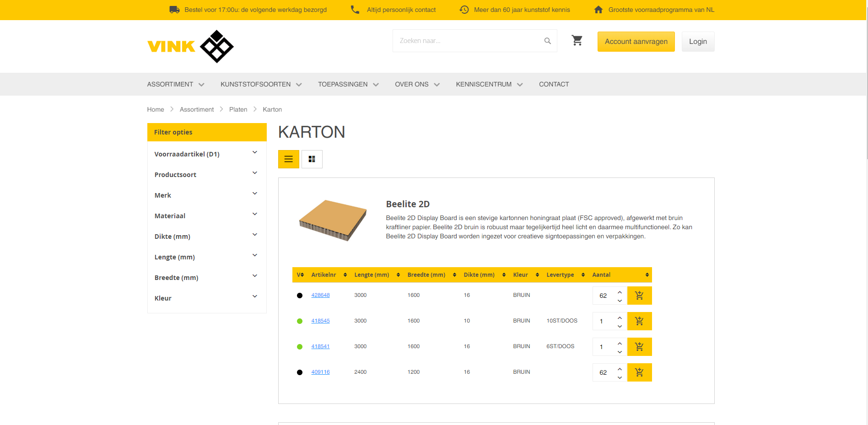Open article link 409116
The image size is (868, 425).
(320, 372)
